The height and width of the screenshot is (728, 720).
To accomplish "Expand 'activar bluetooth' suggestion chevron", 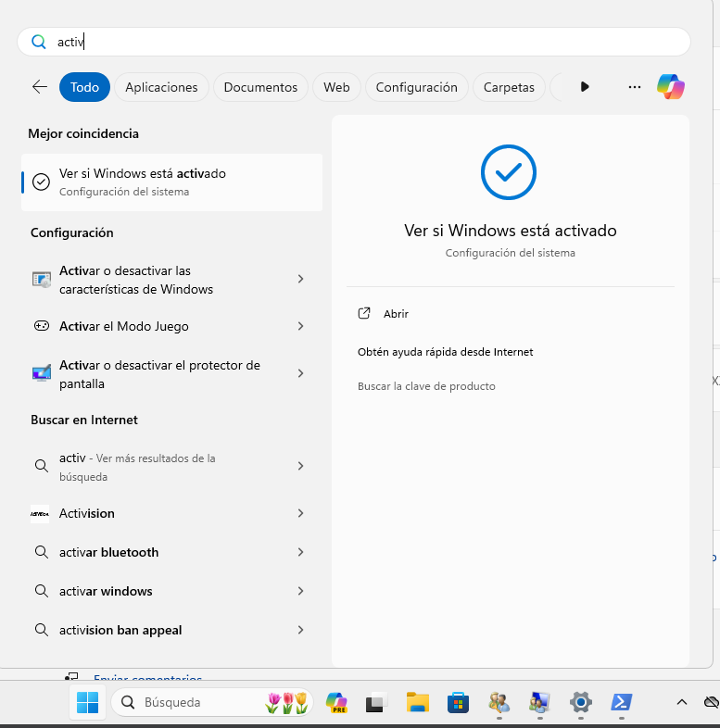I will coord(300,552).
